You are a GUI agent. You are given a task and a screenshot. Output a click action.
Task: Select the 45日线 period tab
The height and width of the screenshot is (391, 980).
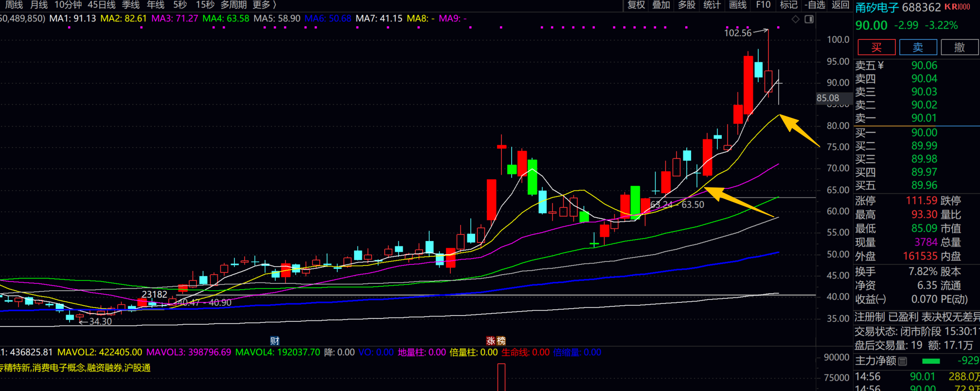[x=102, y=5]
